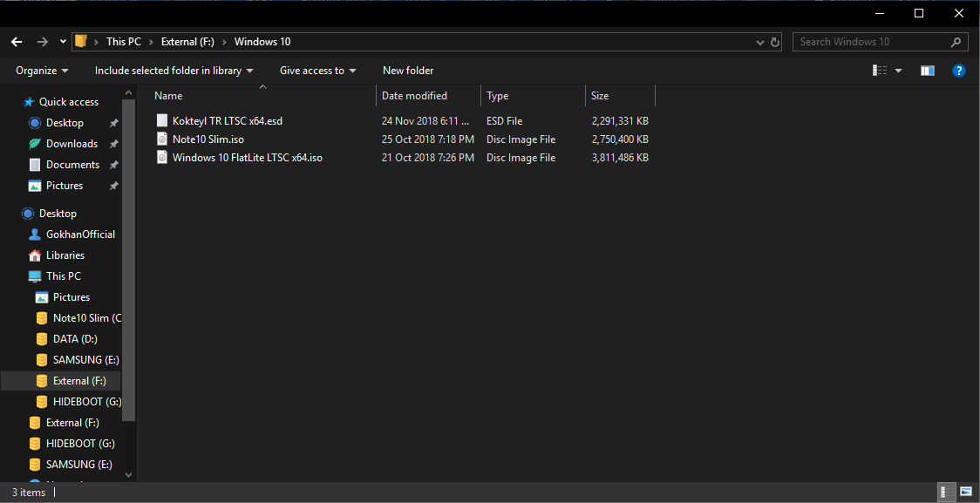Open the DATA (D:) drive
980x503 pixels.
(x=75, y=338)
